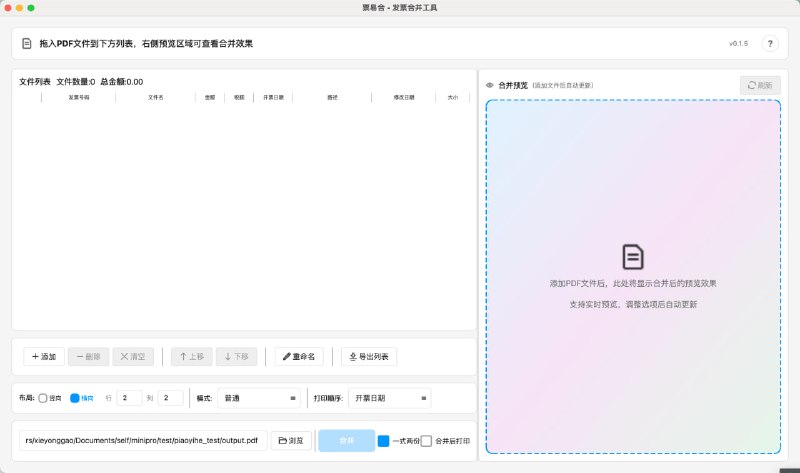Screen dimensions: 800x473
Task: Click the 导出列表 export list button
Action: click(x=369, y=356)
